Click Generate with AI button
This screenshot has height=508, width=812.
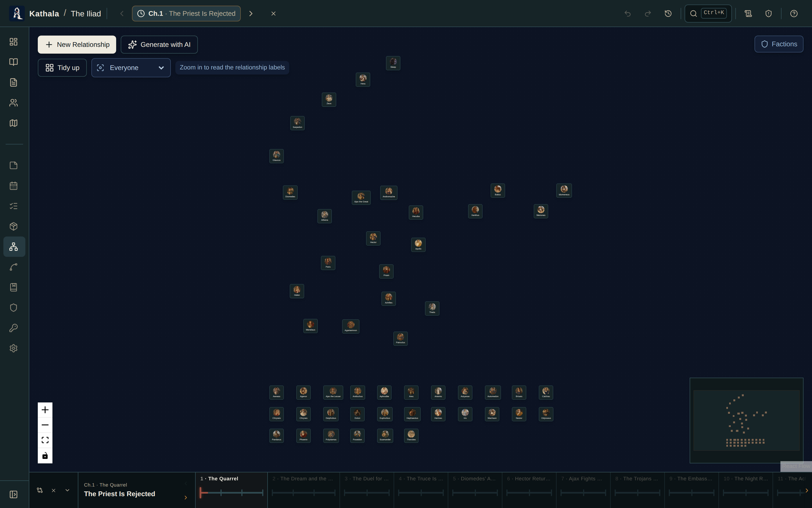[159, 45]
